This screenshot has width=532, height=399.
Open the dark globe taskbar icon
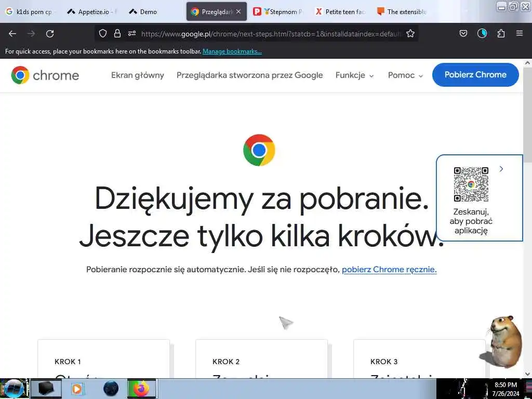point(111,389)
